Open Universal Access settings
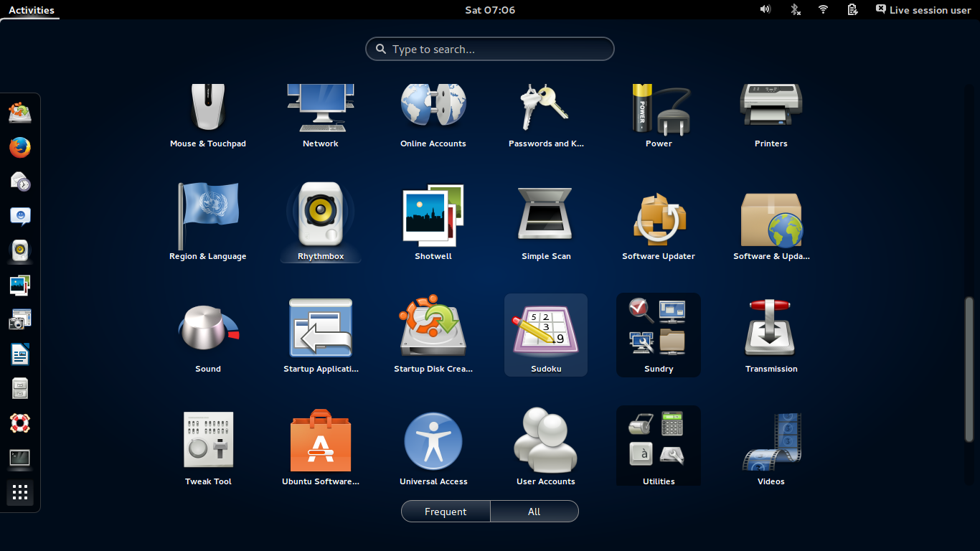 (x=433, y=447)
